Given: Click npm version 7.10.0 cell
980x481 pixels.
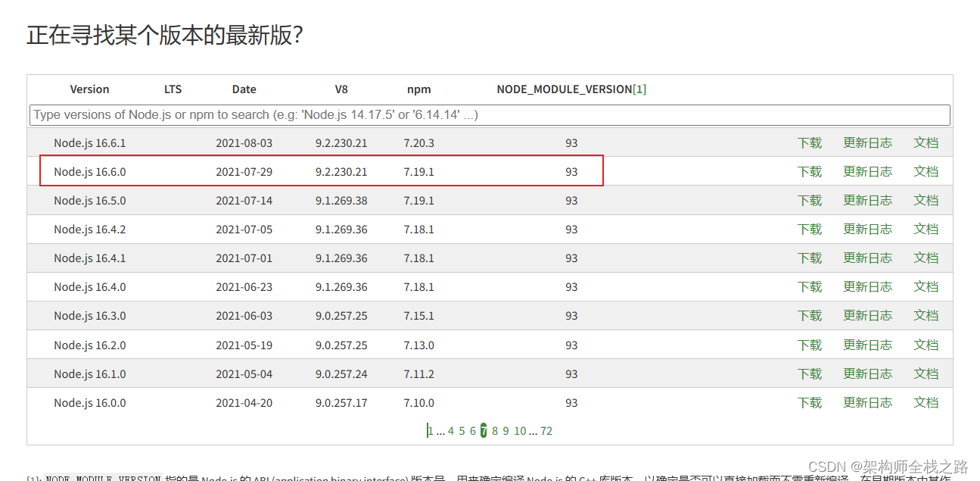Looking at the screenshot, I should point(419,403).
